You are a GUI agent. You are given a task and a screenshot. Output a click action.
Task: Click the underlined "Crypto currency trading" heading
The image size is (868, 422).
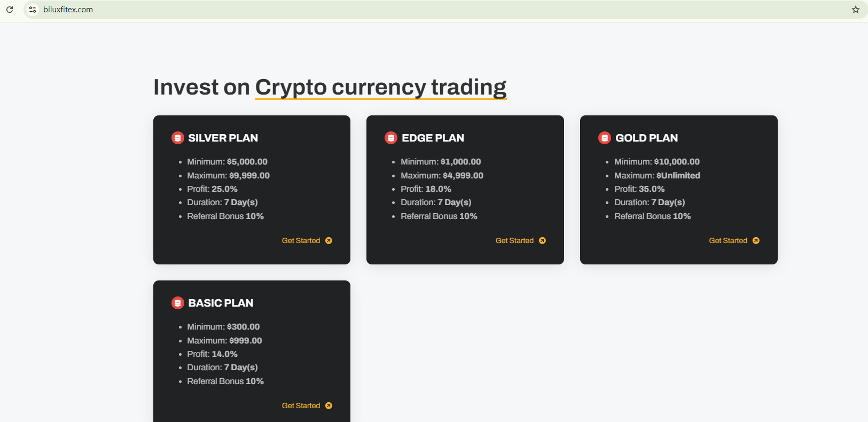coord(380,88)
